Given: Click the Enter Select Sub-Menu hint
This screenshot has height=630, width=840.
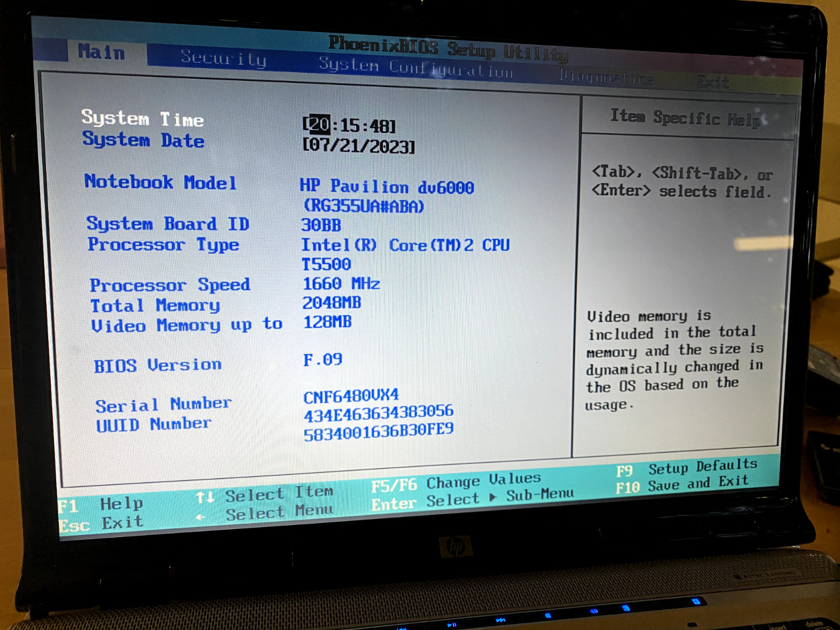Looking at the screenshot, I should [472, 499].
